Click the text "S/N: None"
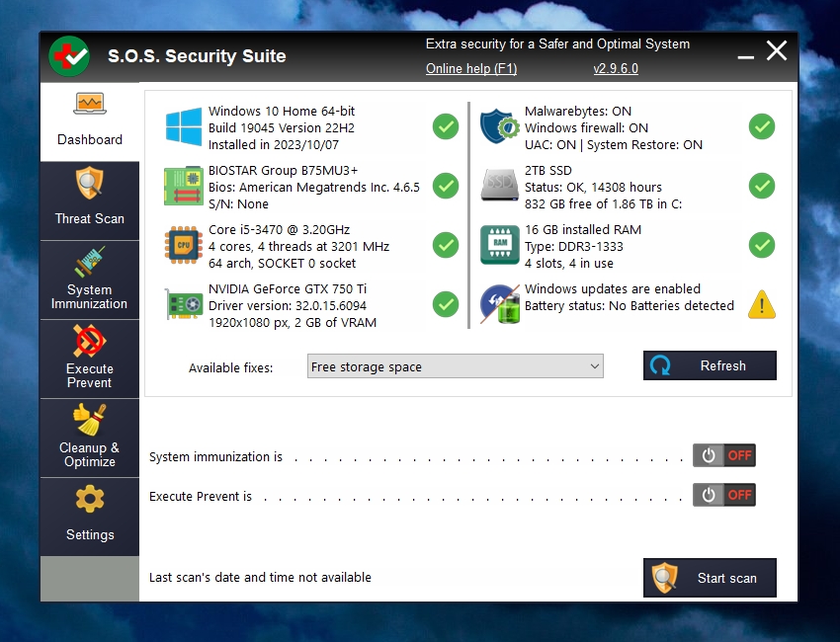Screen dimensions: 840x642 tap(238, 204)
